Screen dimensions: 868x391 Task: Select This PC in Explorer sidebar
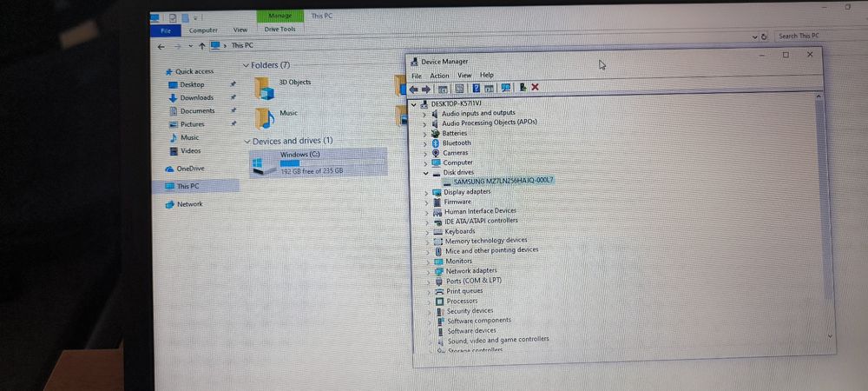pos(196,187)
